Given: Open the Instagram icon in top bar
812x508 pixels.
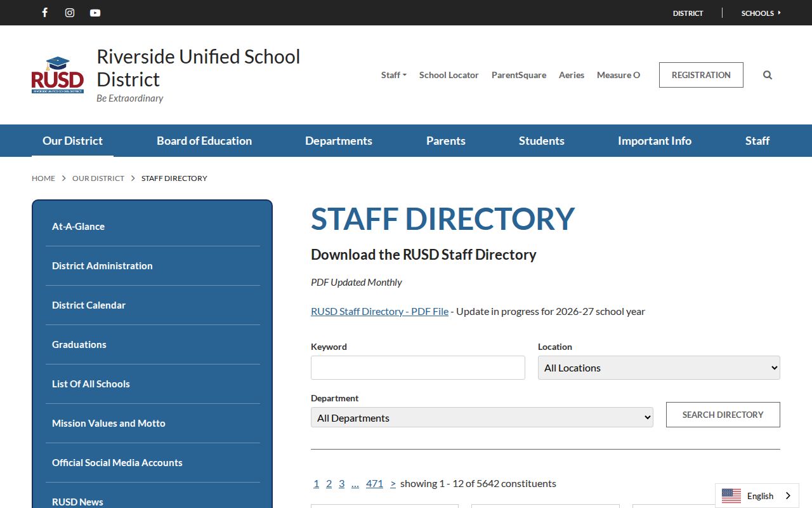Looking at the screenshot, I should tap(70, 13).
